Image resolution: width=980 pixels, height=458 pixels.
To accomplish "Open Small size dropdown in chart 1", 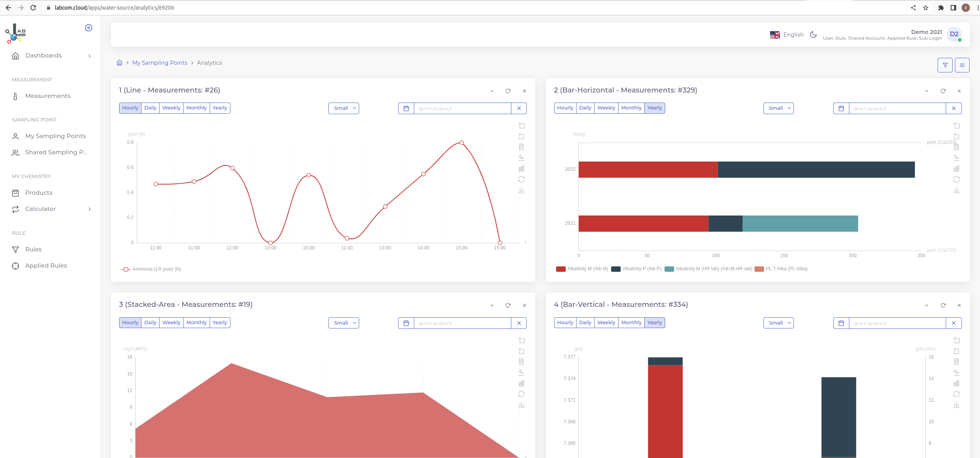I will [344, 108].
